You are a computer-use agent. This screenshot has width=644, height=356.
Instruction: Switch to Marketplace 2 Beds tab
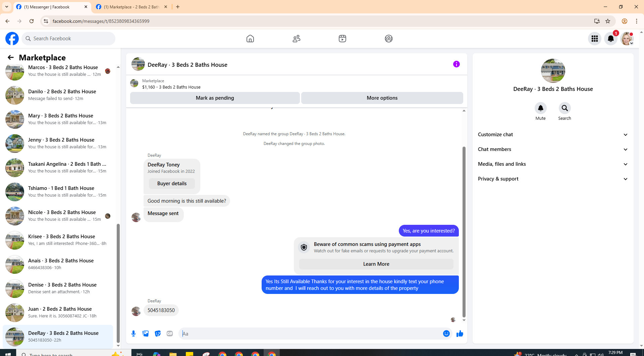131,7
